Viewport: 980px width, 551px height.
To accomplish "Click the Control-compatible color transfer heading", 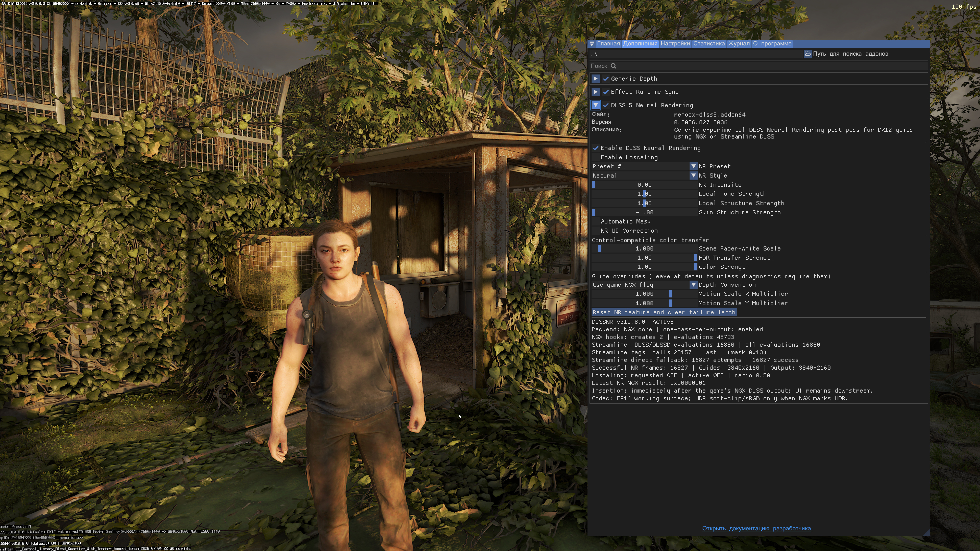I will click(x=650, y=240).
